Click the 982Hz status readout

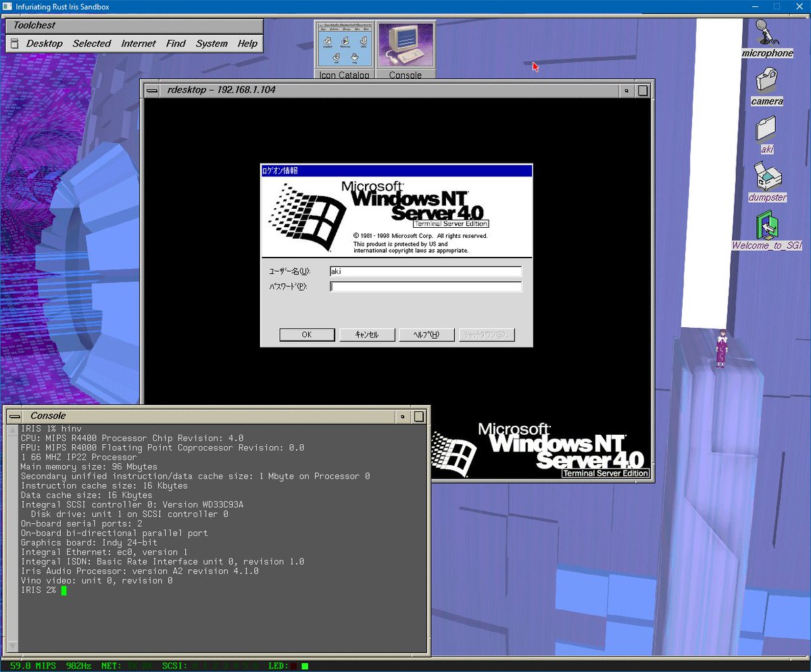(x=79, y=666)
